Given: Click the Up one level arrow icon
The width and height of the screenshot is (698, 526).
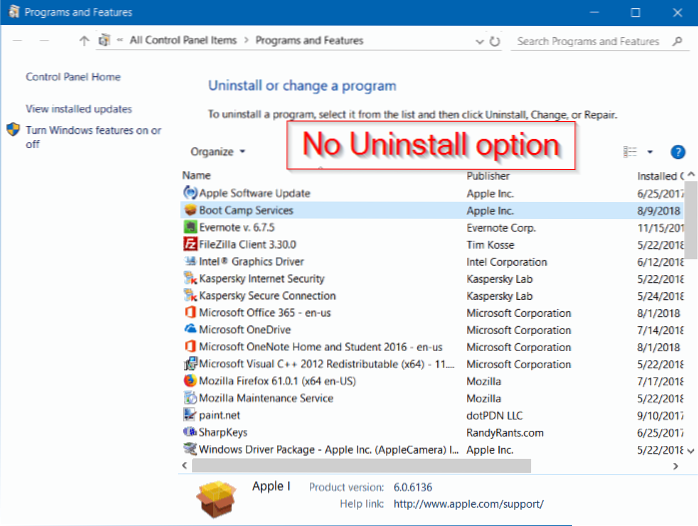Looking at the screenshot, I should pyautogui.click(x=84, y=41).
